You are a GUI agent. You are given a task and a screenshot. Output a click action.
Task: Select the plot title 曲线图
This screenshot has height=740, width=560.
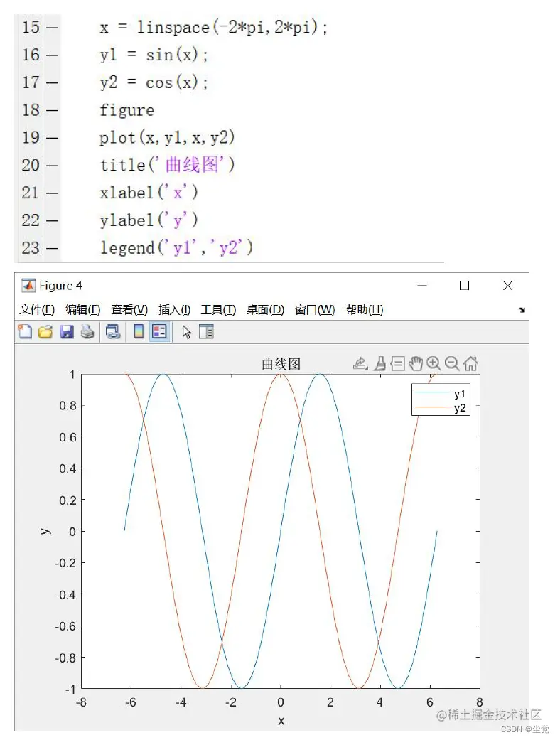point(281,364)
